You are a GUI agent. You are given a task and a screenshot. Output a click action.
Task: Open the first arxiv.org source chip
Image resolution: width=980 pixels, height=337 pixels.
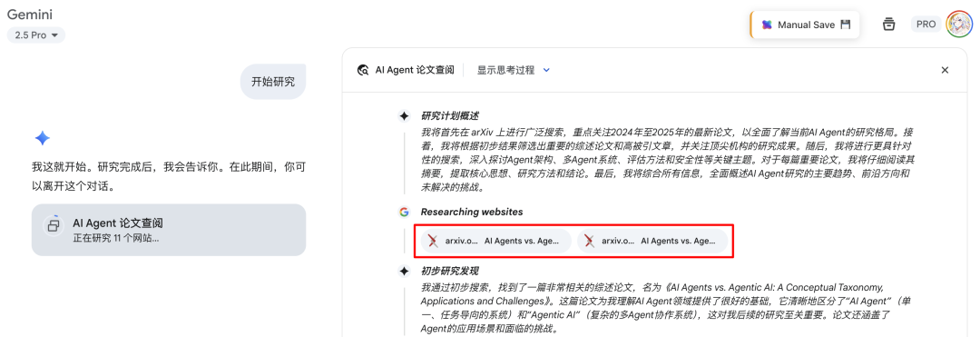click(495, 241)
